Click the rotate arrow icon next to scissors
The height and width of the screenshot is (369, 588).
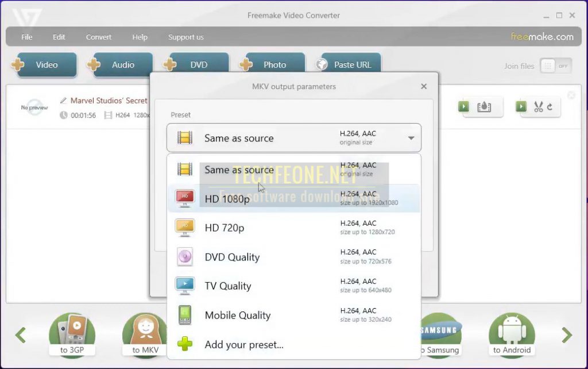[x=550, y=106]
